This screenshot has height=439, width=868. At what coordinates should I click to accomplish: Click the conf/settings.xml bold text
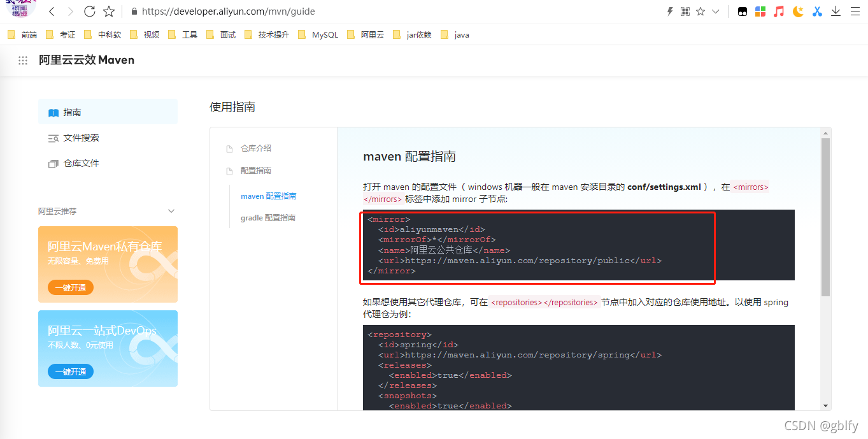click(664, 187)
